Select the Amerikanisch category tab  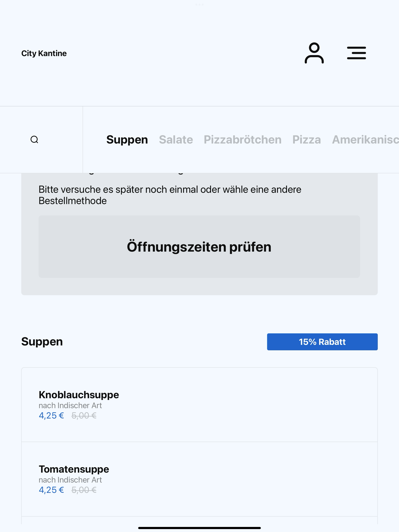click(x=365, y=139)
